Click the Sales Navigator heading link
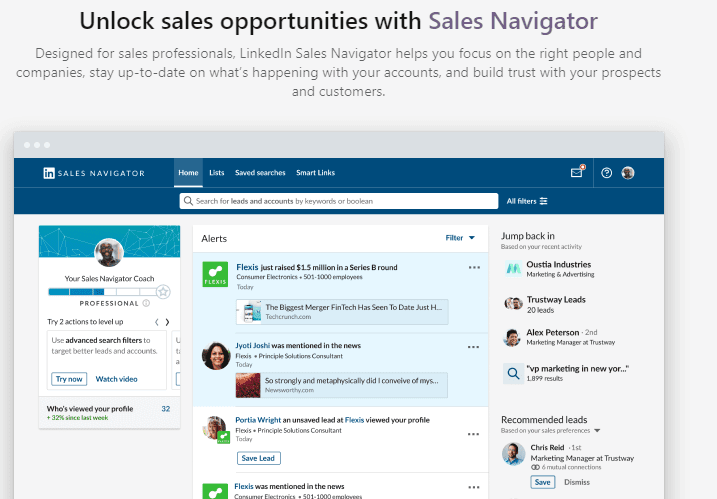 513,21
